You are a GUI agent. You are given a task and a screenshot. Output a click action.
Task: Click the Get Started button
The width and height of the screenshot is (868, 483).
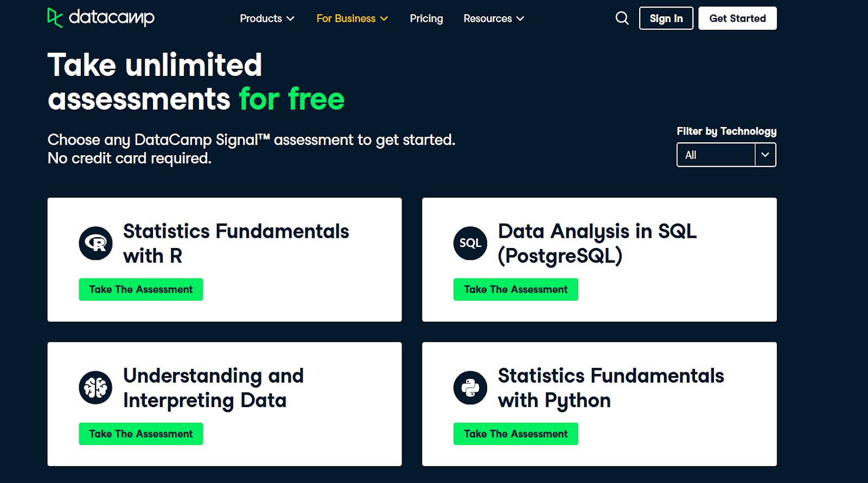(x=738, y=18)
